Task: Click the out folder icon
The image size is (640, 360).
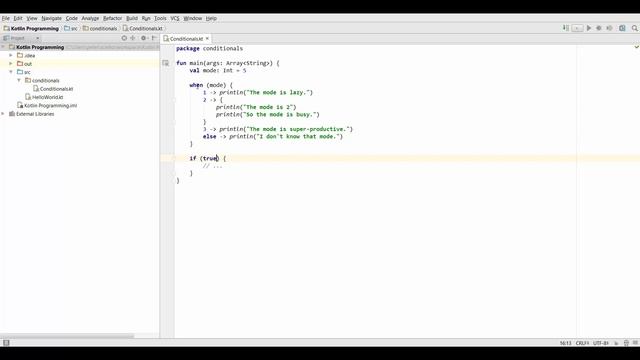Action: pyautogui.click(x=20, y=64)
